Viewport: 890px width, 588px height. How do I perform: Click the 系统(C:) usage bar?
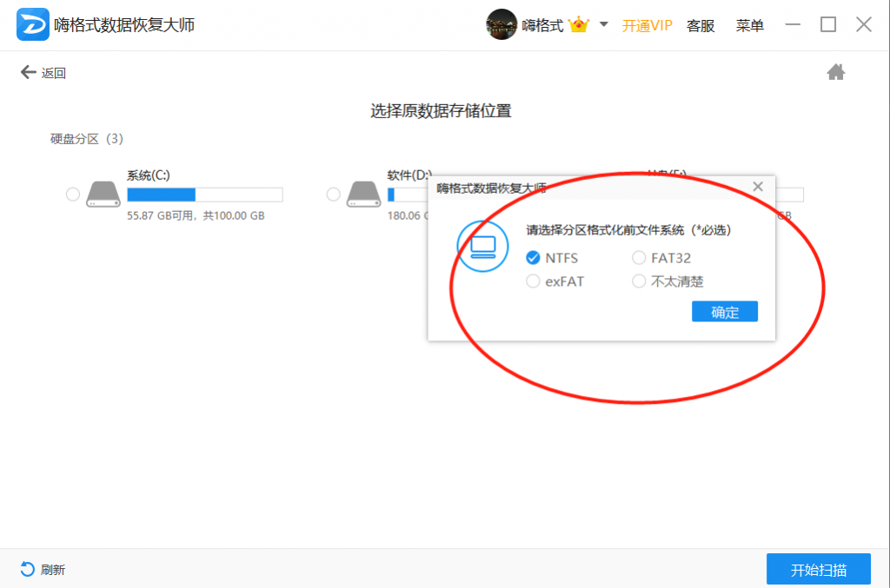[205, 195]
